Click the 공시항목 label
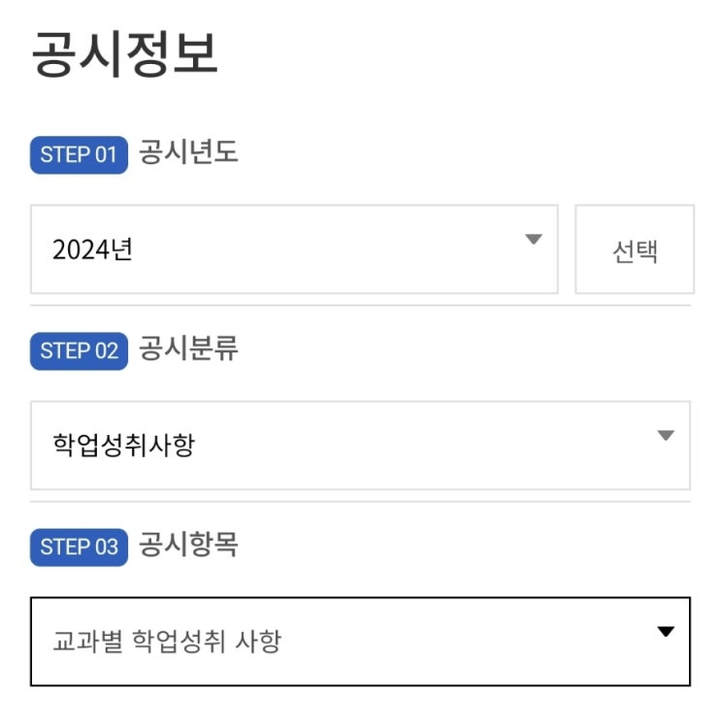 (188, 545)
